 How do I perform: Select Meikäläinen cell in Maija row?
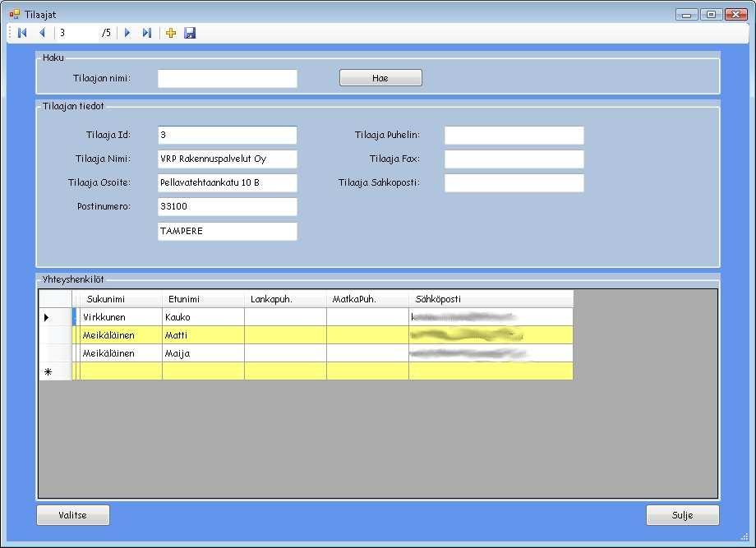121,353
